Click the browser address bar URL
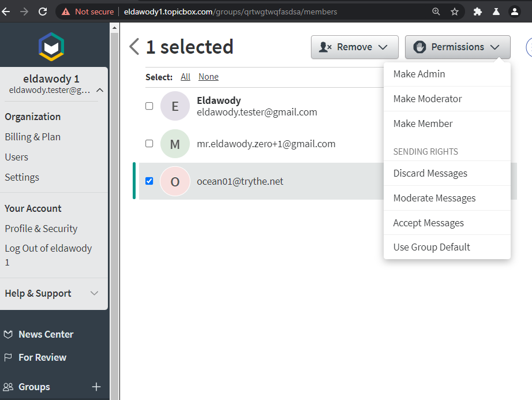 [x=230, y=12]
